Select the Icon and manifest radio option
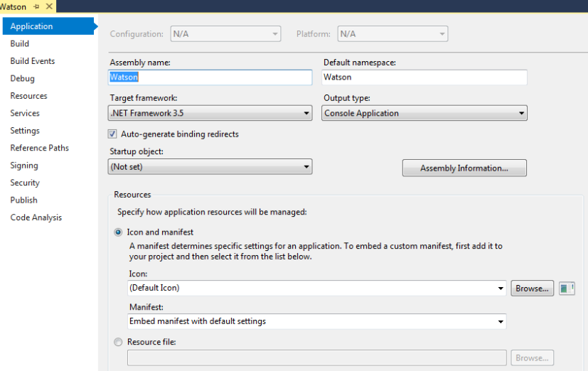Image resolution: width=588 pixels, height=371 pixels. (118, 232)
